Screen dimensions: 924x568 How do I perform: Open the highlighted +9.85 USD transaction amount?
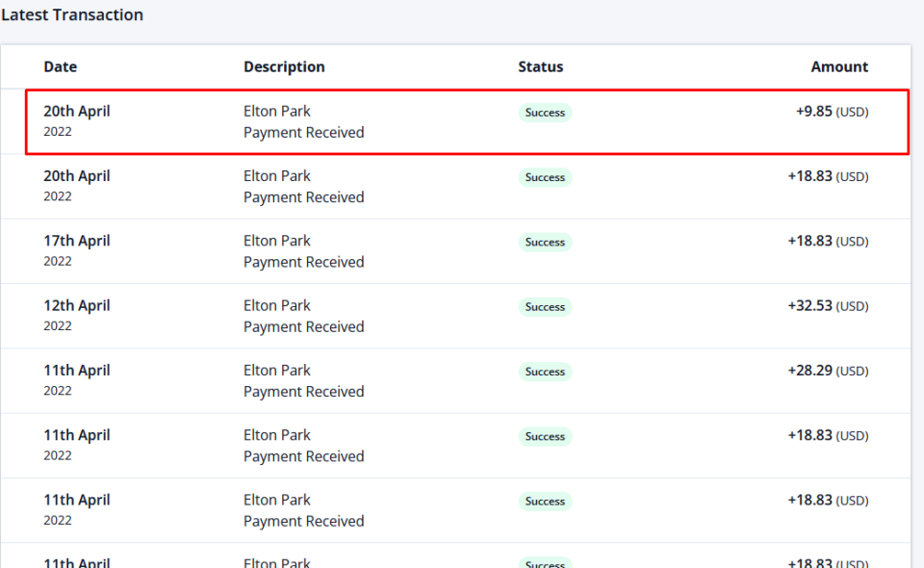tap(831, 112)
